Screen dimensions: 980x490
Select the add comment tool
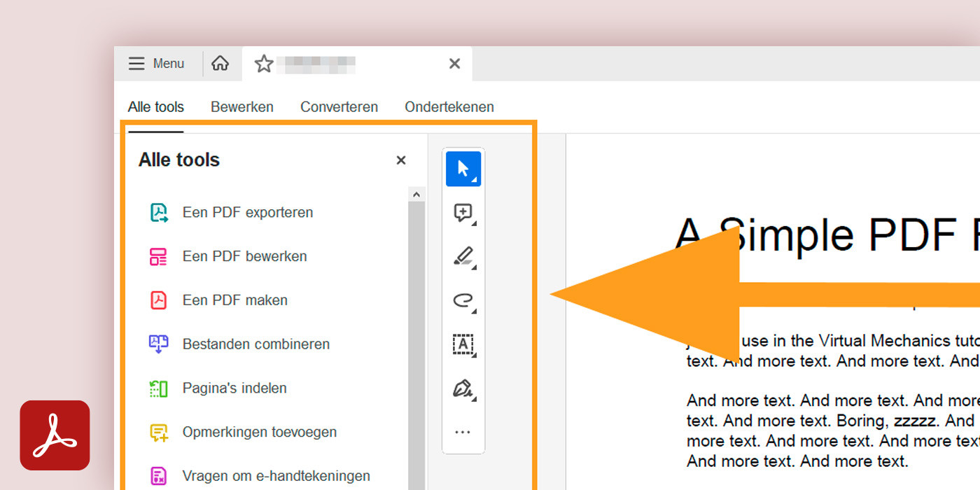tap(463, 213)
